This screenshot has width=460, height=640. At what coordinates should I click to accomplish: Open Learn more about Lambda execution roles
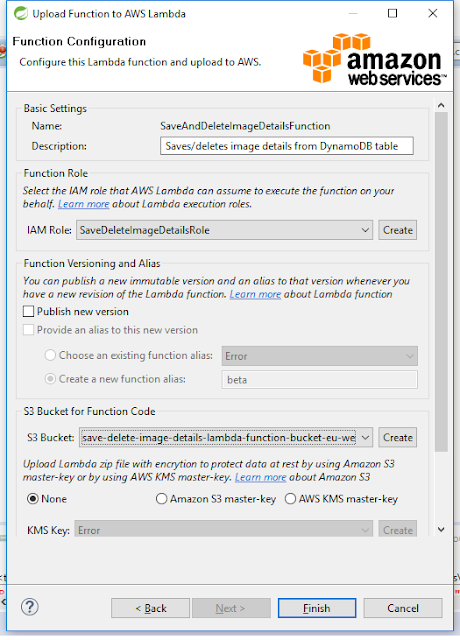(x=84, y=204)
